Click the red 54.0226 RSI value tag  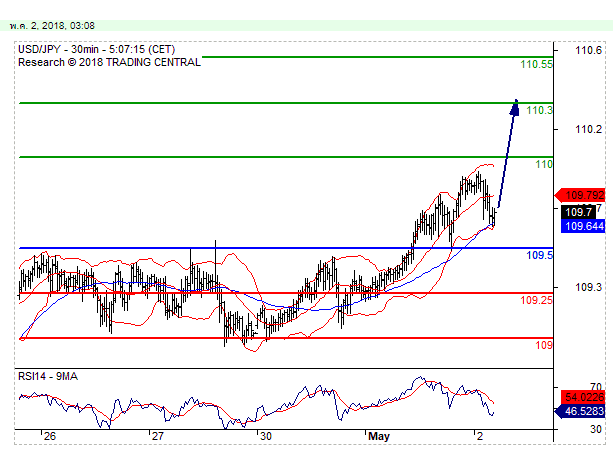click(585, 396)
